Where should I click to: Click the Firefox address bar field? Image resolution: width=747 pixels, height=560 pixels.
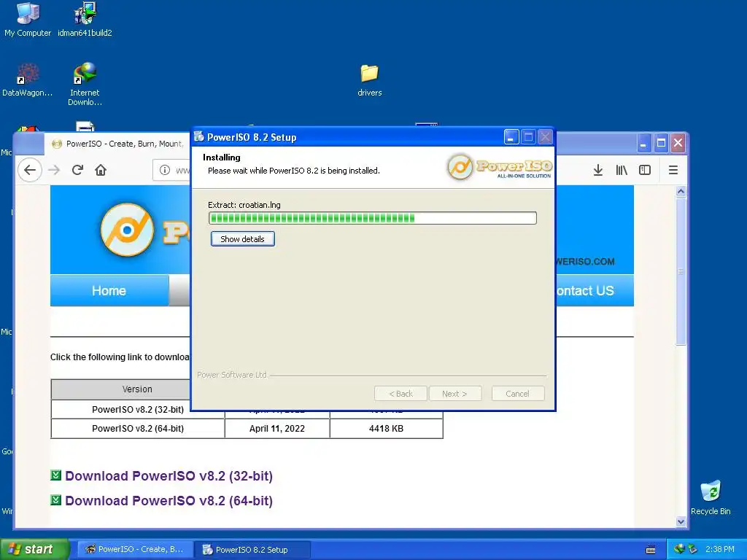(171, 170)
